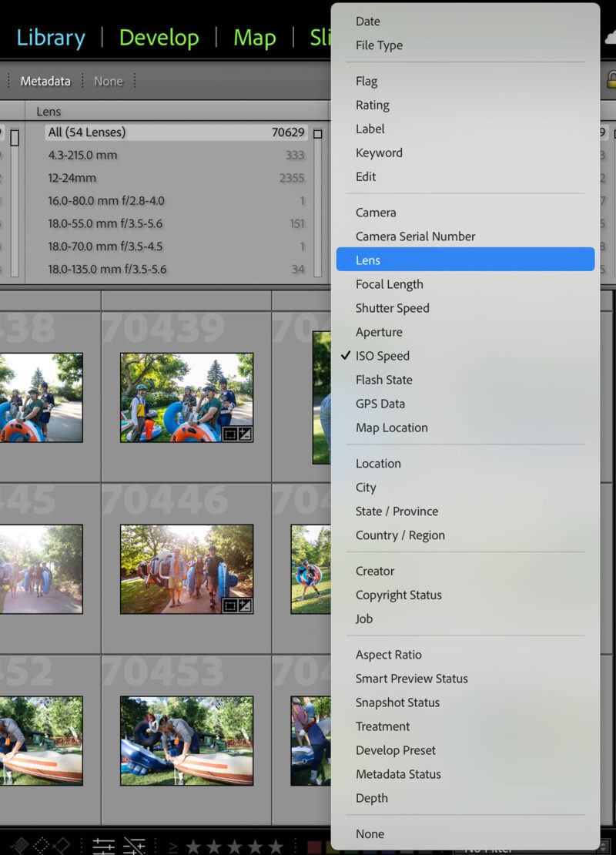Click develop adjustments badge on photo 70453
The image size is (616, 855).
point(244,778)
